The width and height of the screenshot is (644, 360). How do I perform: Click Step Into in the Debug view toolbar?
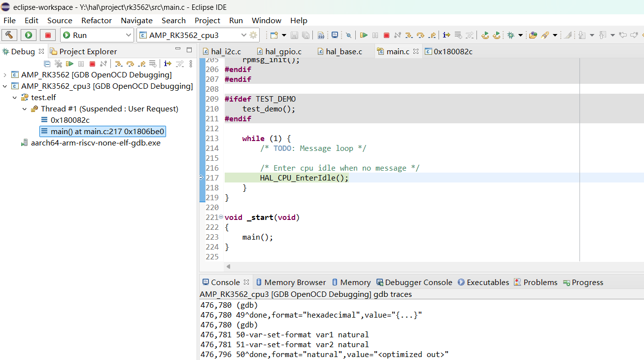118,64
